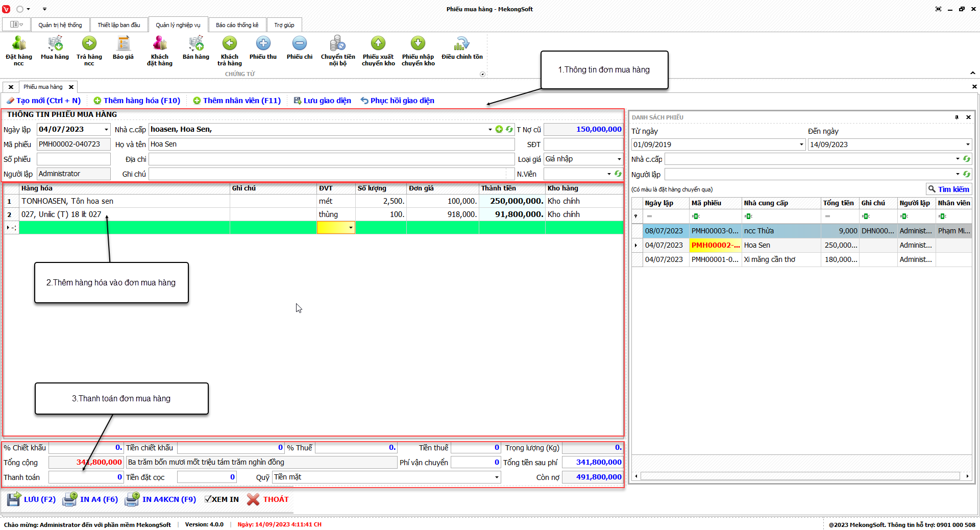The image size is (980, 530).
Task: Open the Loại giá dropdown
Action: pyautogui.click(x=619, y=159)
